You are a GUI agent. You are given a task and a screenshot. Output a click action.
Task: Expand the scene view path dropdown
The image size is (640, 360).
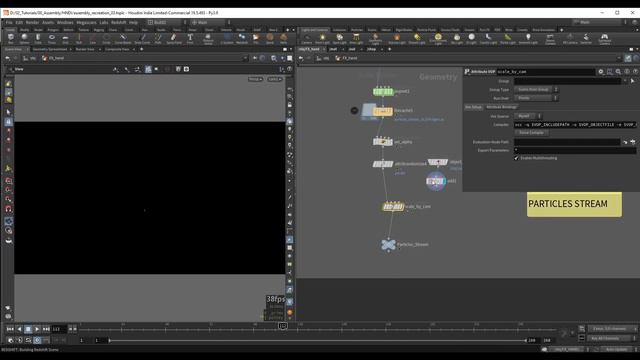coord(245,58)
